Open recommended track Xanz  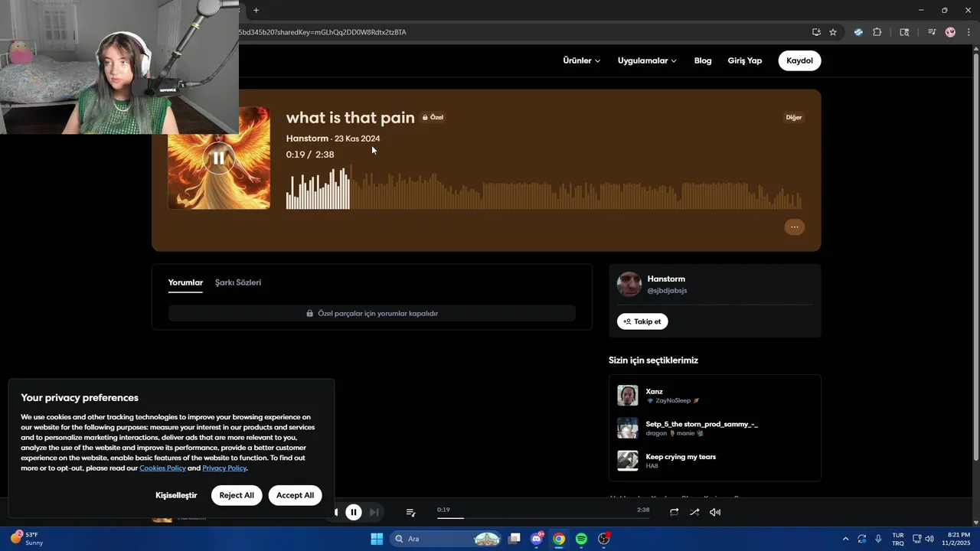coord(654,391)
